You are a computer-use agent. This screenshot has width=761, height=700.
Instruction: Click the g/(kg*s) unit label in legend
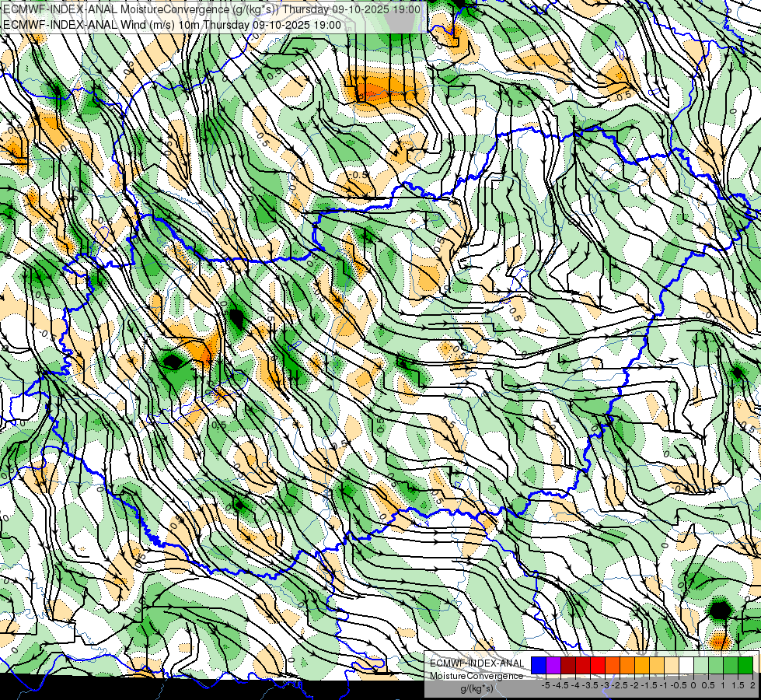(x=476, y=688)
